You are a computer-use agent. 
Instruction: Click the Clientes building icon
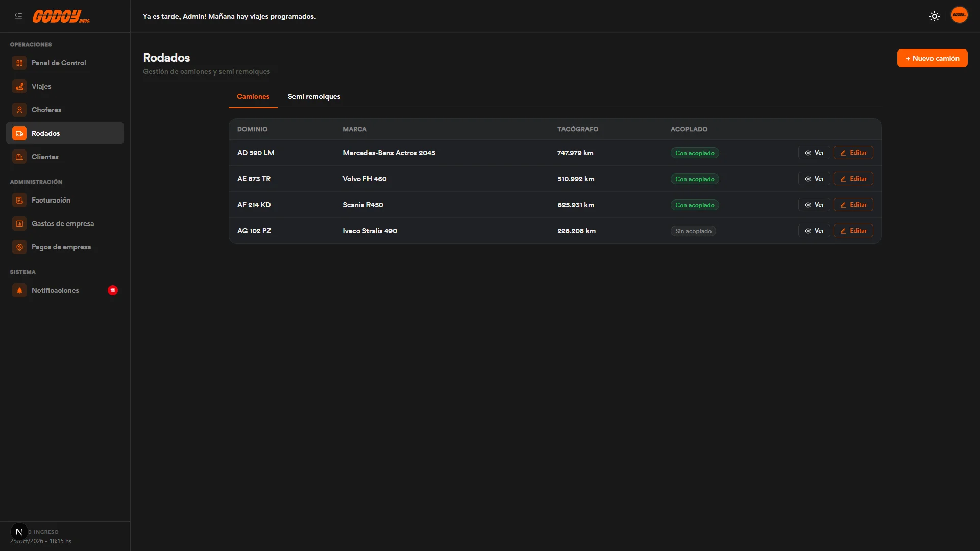pos(19,157)
